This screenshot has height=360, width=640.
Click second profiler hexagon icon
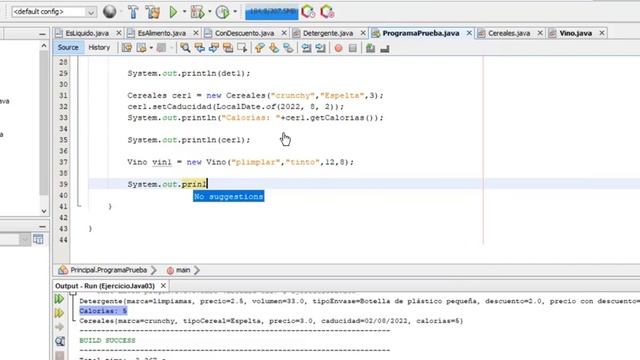click(327, 12)
